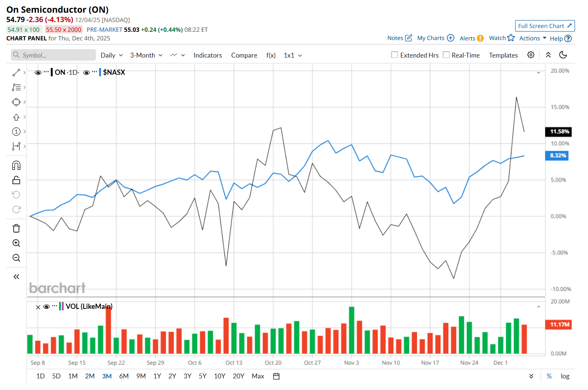Open the Daily frequency dropdown
The width and height of the screenshot is (588, 390).
[112, 55]
